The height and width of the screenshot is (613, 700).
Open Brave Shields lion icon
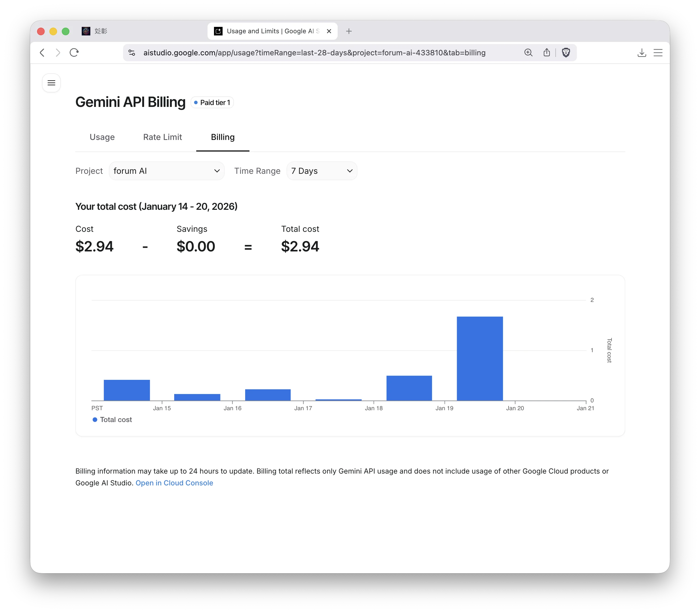(x=566, y=53)
